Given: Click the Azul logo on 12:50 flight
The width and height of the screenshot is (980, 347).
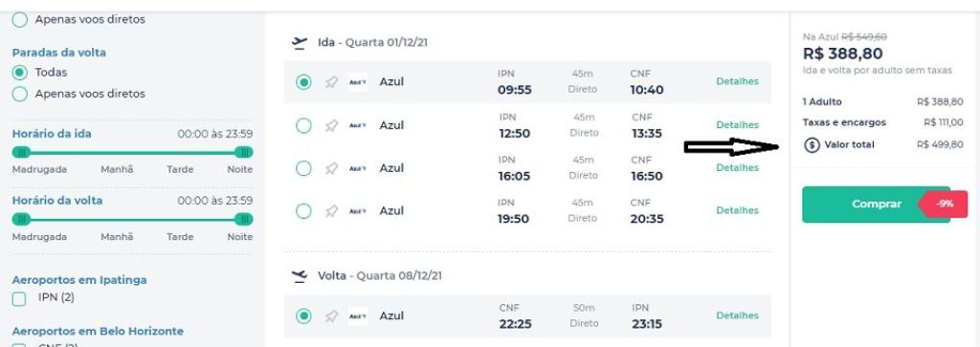Looking at the screenshot, I should point(358,125).
